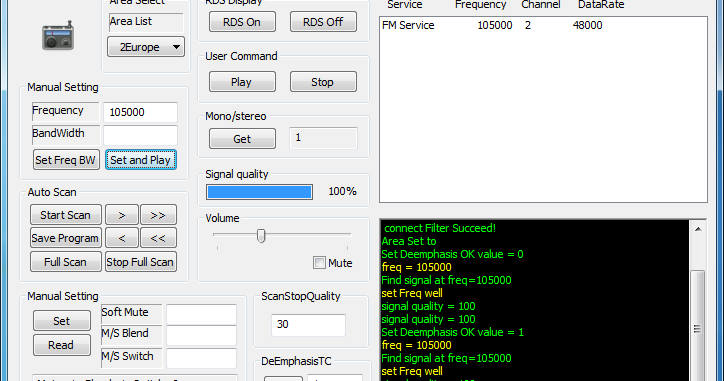This screenshot has width=724, height=381.
Task: Turn on RDS display with RDS On
Action: coord(242,22)
